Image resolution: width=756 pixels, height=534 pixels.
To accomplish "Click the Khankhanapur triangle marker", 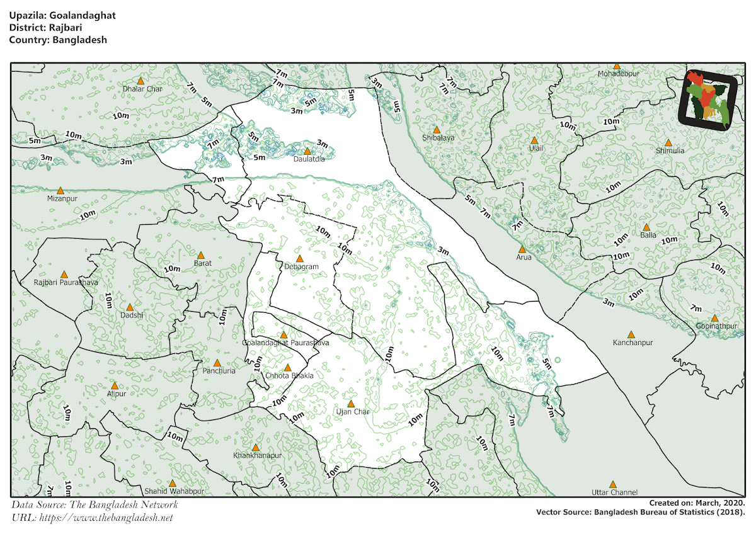I will (x=256, y=447).
